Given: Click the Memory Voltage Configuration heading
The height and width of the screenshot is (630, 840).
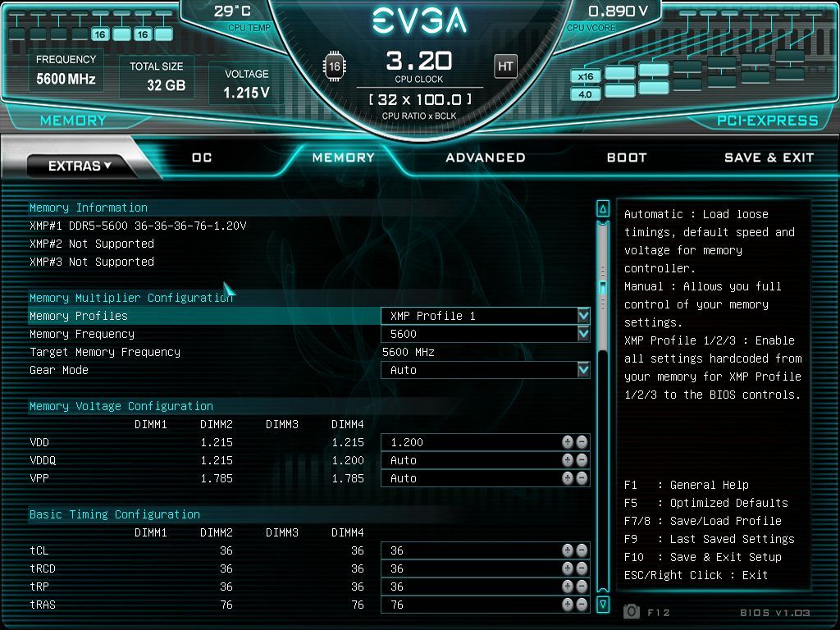Looking at the screenshot, I should 121,406.
